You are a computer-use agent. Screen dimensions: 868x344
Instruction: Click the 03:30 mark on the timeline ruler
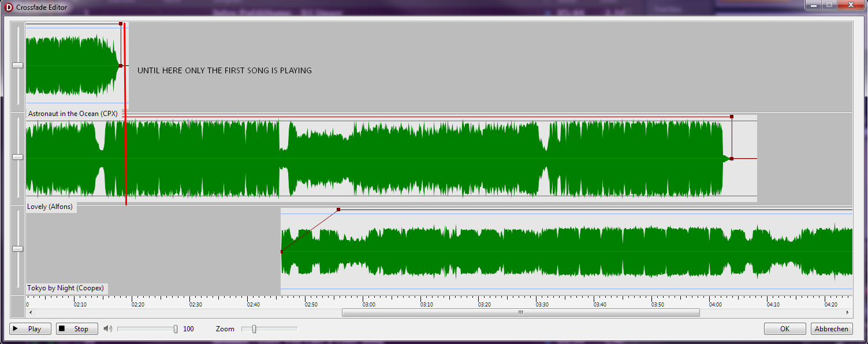click(542, 304)
